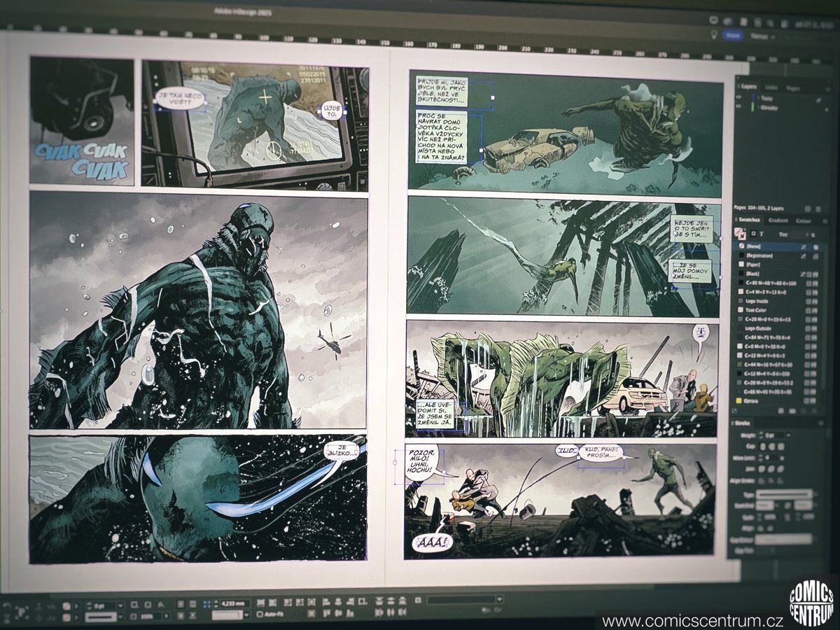The width and height of the screenshot is (840, 630).
Task: Hide the Obrázky layer with its eye icon
Action: tap(738, 106)
